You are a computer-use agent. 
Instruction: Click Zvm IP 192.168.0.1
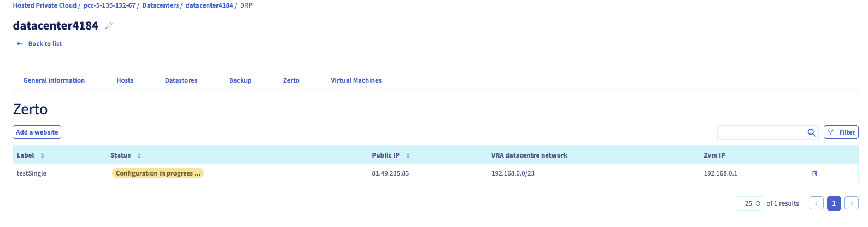click(x=720, y=173)
